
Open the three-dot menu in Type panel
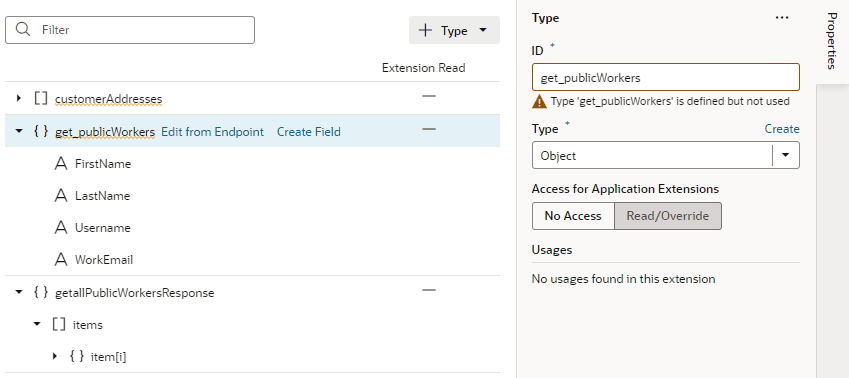[781, 18]
